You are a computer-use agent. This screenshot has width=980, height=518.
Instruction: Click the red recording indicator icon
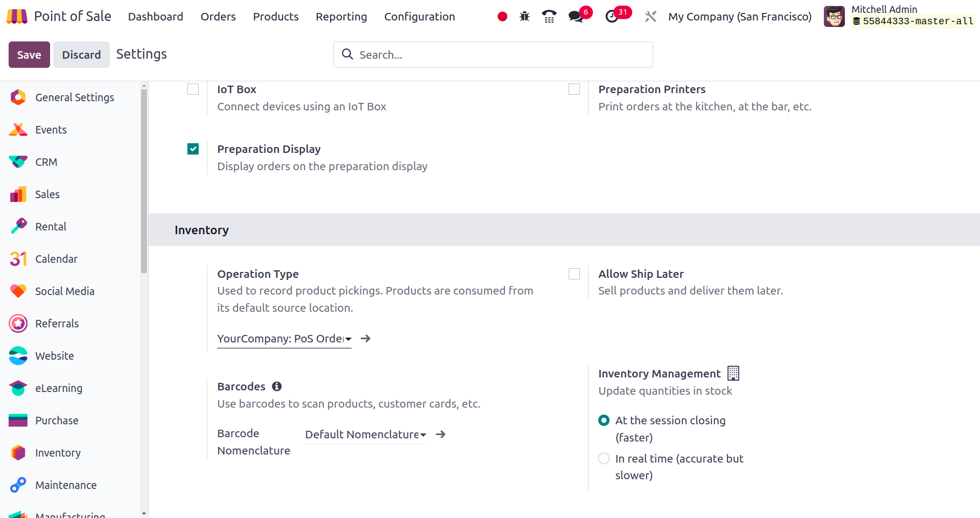(x=502, y=17)
